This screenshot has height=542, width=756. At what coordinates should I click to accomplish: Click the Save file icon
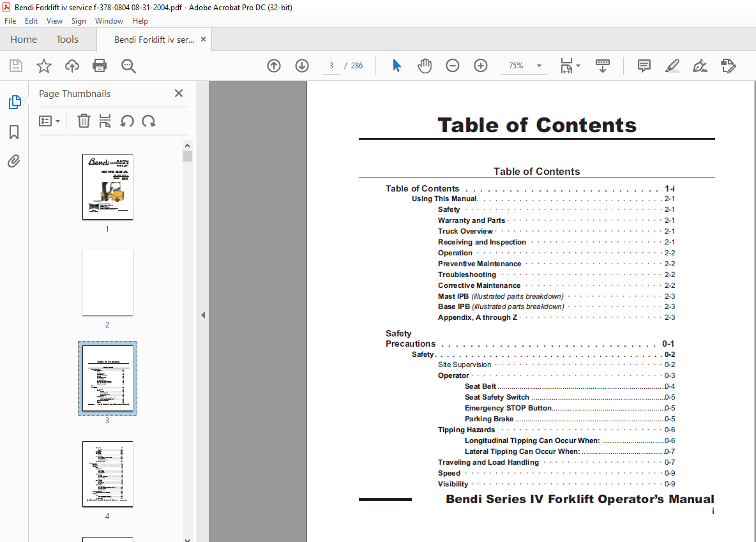click(x=16, y=66)
